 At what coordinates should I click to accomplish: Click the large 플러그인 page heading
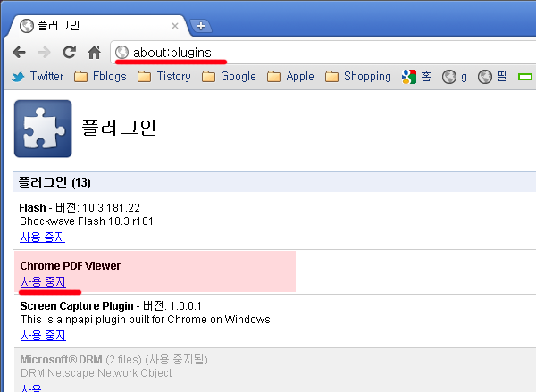[119, 128]
